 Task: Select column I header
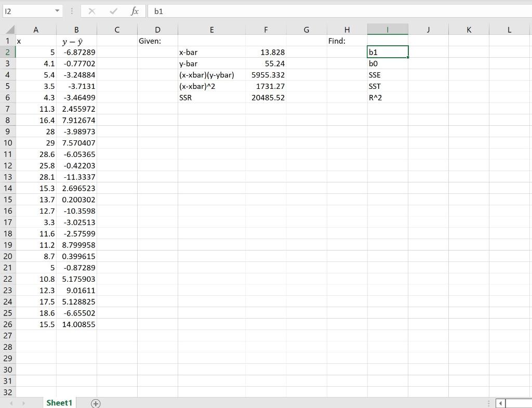(388, 29)
